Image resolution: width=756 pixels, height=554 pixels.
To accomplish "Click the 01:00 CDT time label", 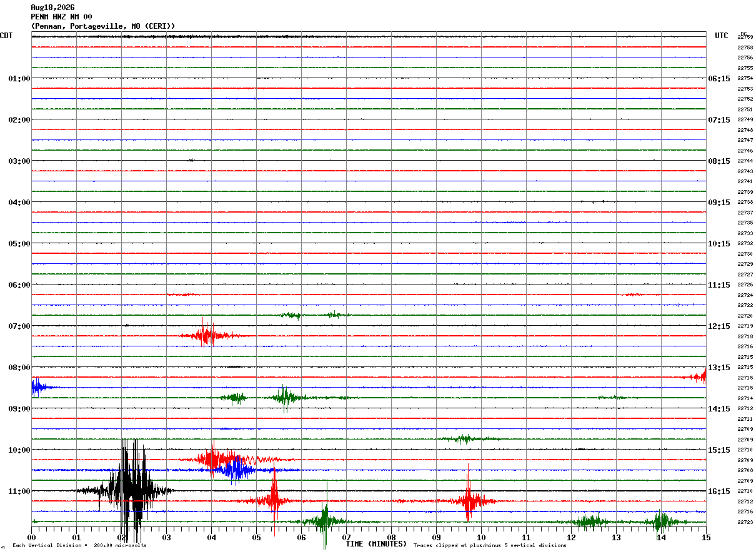I will click(x=19, y=79).
